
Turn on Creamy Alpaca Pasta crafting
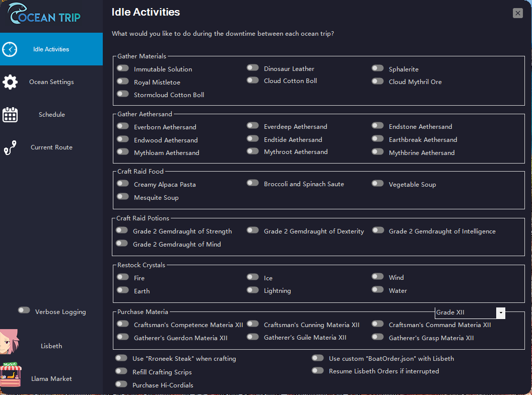point(122,184)
